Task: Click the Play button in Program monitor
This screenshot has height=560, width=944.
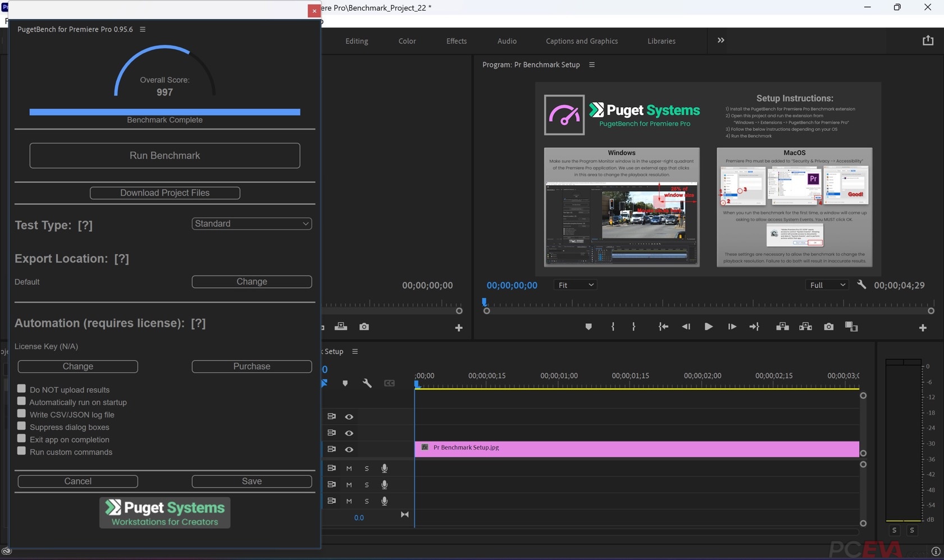Action: [x=708, y=327]
